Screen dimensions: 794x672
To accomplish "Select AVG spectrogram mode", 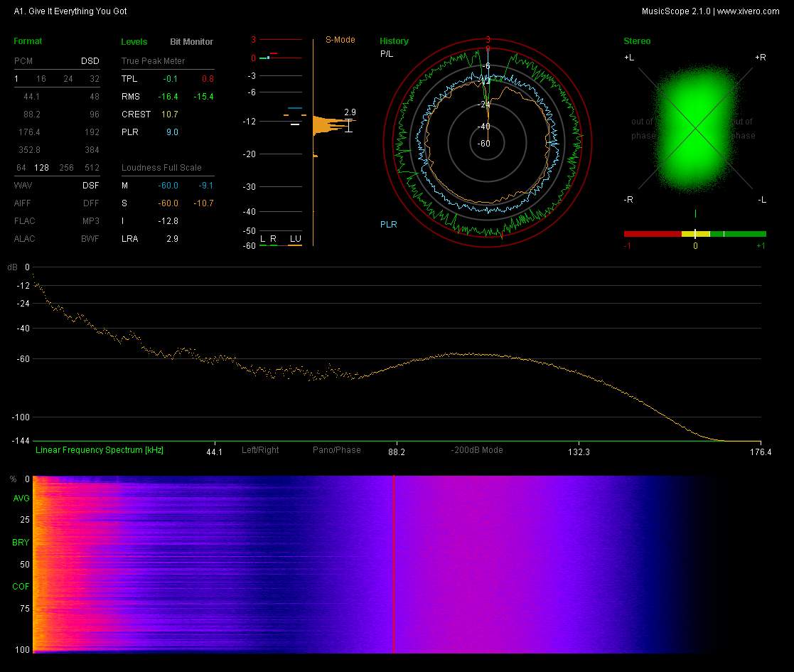I will point(21,498).
